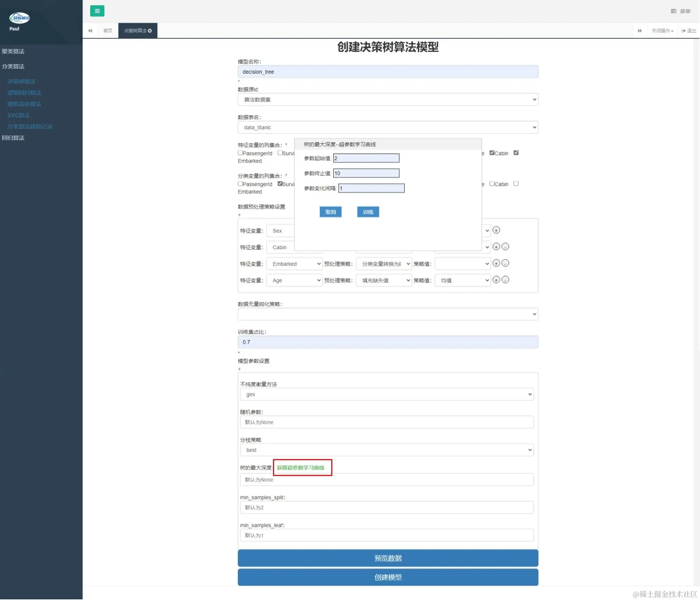The height and width of the screenshot is (601, 700).
Task: Open the 分类变量转换 预处理策略 dropdown
Action: click(x=384, y=264)
